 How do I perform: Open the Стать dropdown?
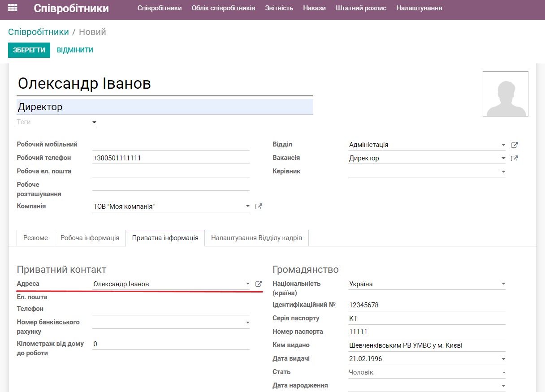[503, 372]
